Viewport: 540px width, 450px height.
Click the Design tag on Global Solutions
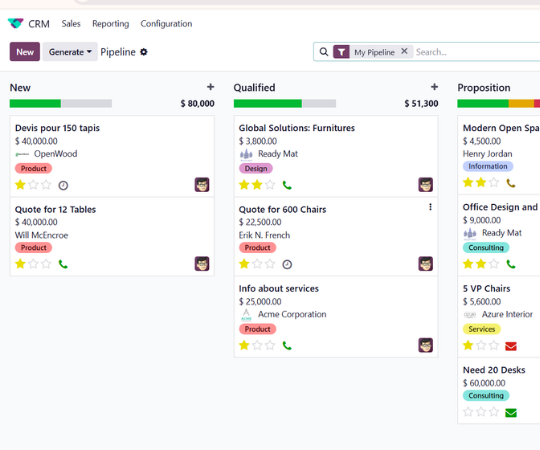pyautogui.click(x=256, y=168)
